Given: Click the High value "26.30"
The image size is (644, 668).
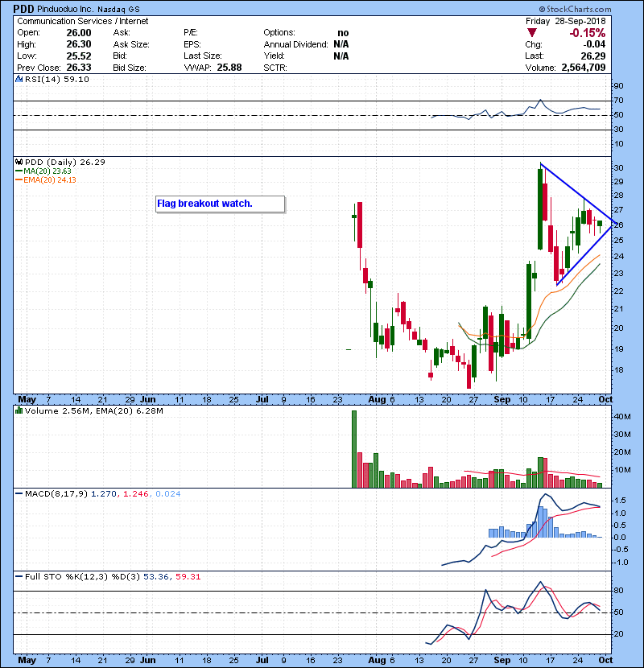Looking at the screenshot, I should click(79, 44).
